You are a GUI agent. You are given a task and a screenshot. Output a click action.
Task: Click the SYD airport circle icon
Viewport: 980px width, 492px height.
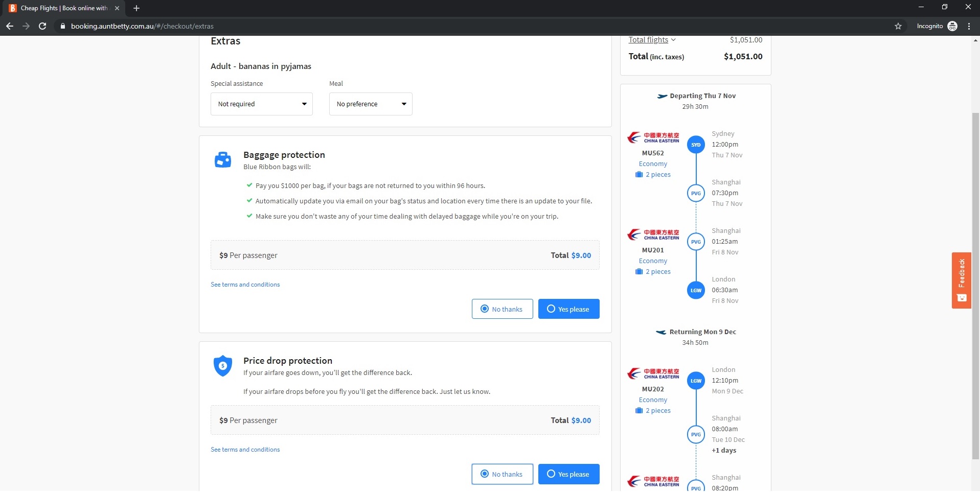point(696,145)
